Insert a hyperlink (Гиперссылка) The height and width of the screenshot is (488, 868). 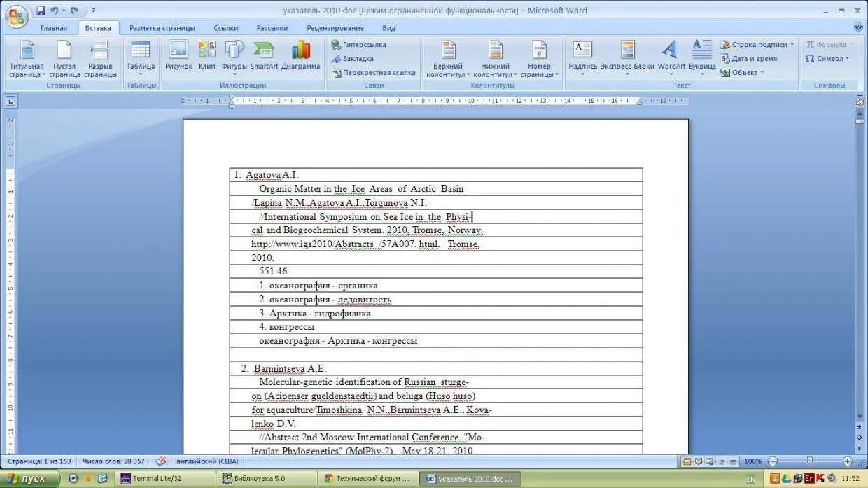(358, 45)
